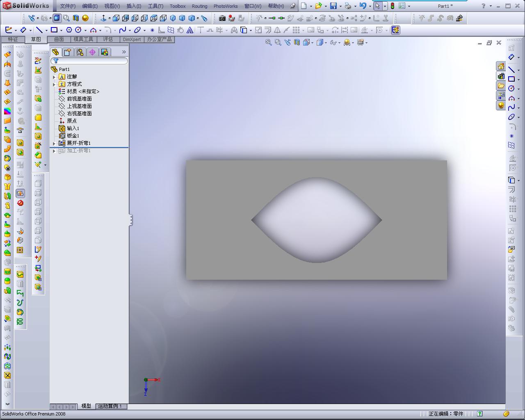The height and width of the screenshot is (420, 525).
Task: Collapse the feature manager panel handle
Action: (131, 220)
